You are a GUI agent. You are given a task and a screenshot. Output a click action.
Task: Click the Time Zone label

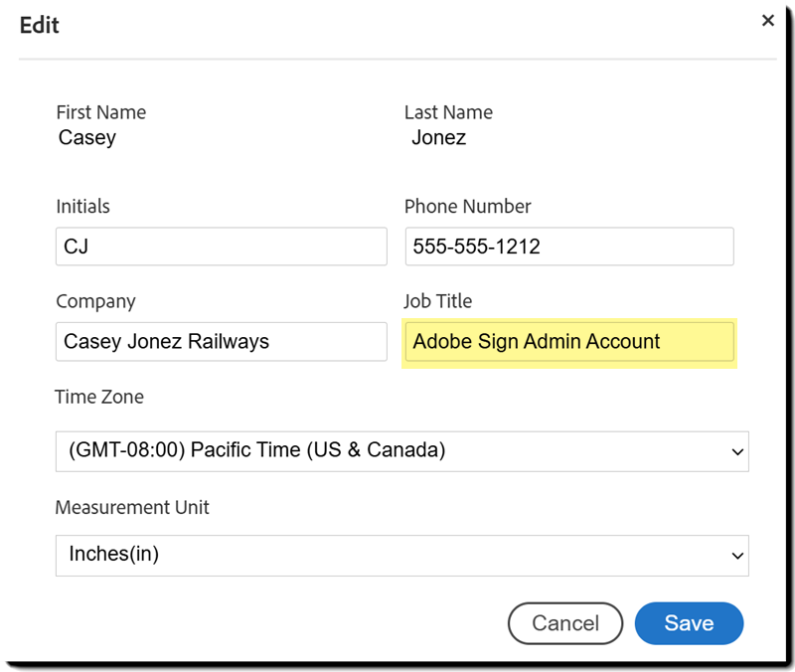99,397
